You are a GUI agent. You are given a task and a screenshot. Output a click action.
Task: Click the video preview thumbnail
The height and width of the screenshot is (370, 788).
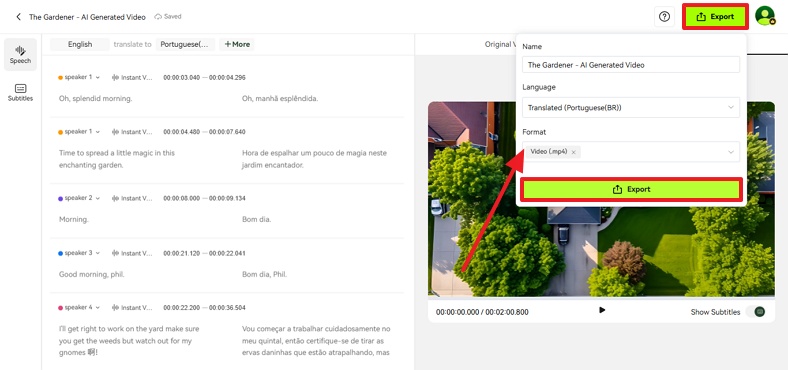(601, 199)
